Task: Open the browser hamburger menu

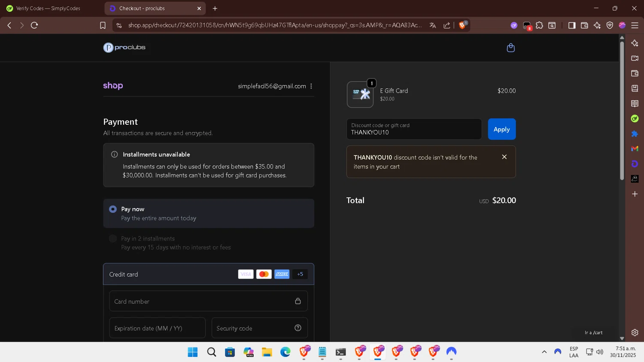Action: tap(635, 25)
